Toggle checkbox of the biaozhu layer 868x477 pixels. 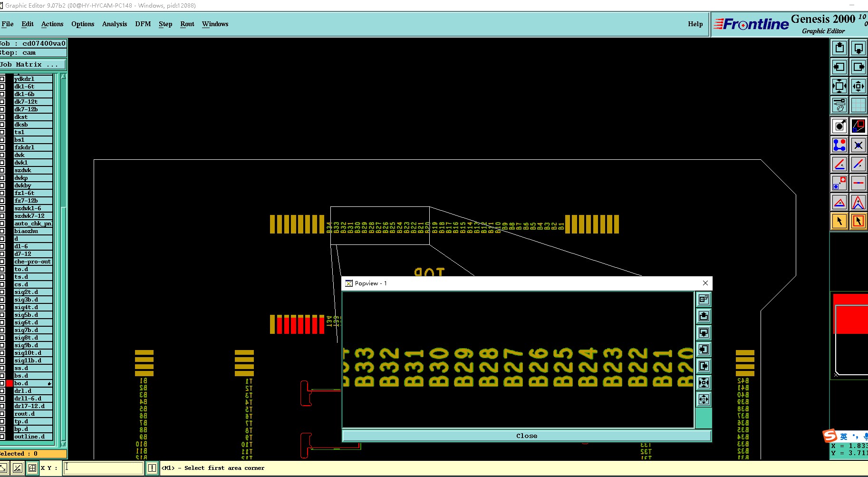[x=2, y=231]
